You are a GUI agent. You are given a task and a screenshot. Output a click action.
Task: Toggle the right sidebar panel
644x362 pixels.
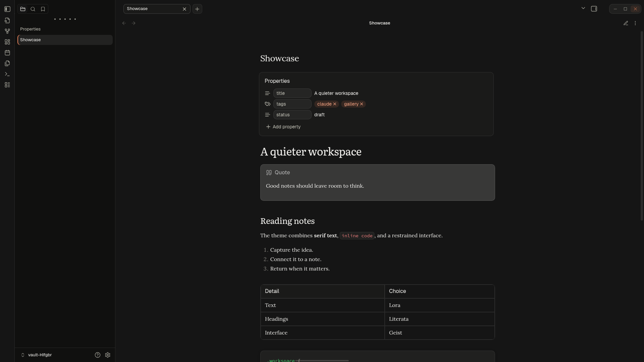[x=594, y=9]
